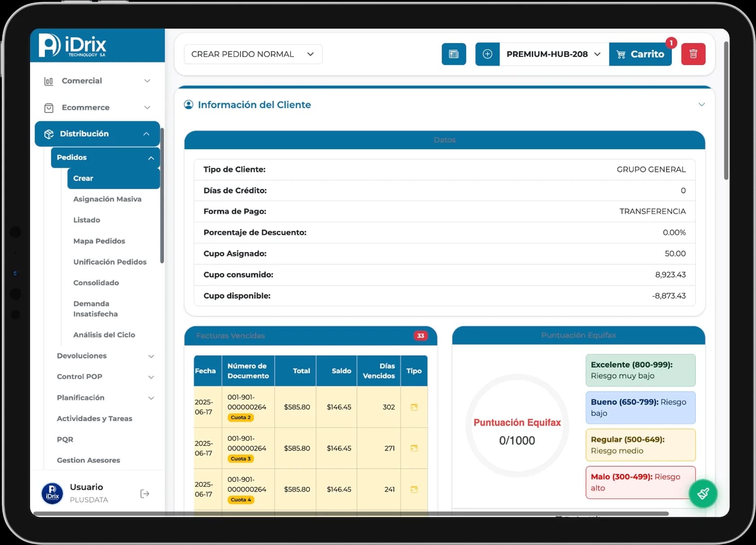Click the Equifax score gauge 0/1000
756x545 pixels.
517,426
